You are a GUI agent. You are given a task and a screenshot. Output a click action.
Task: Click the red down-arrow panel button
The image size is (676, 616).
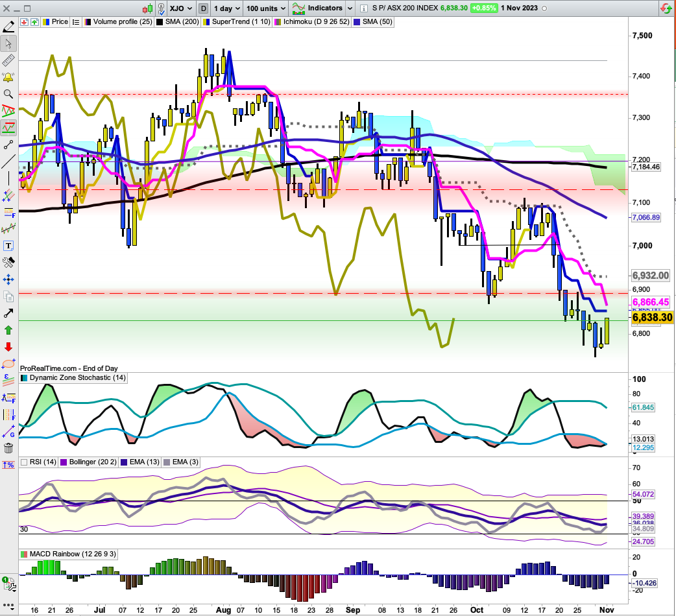coord(24,22)
